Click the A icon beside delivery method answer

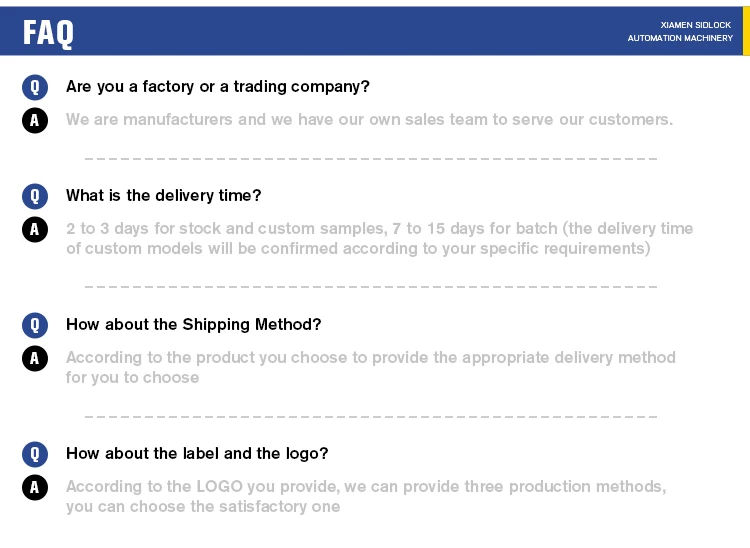click(x=34, y=358)
